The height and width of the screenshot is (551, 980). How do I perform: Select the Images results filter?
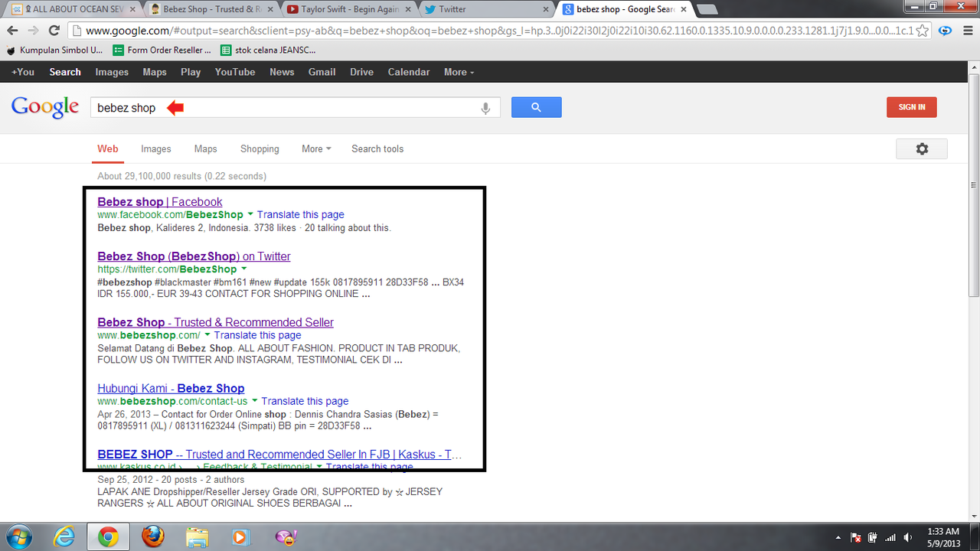pos(156,149)
